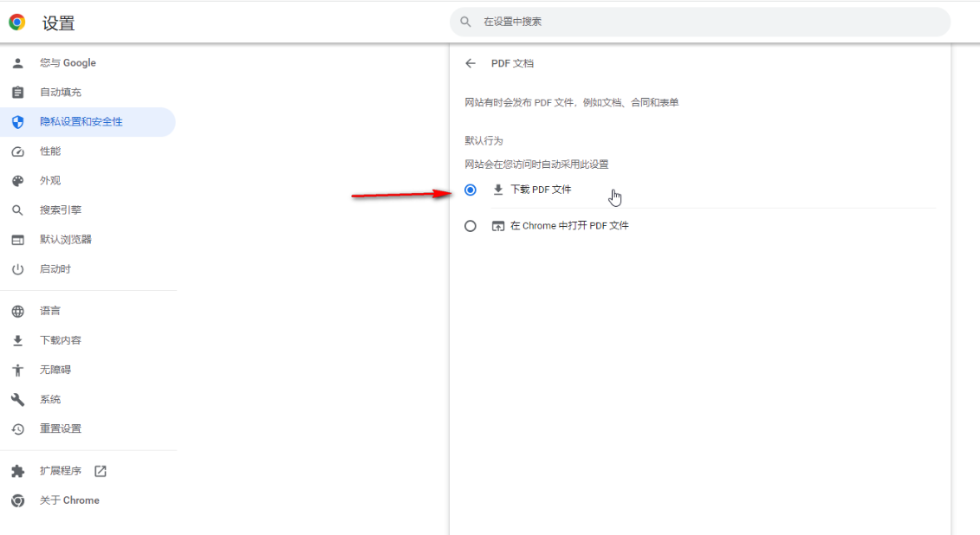Click the download icon for 下载内容
Screen dimensions: 980x535
tap(17, 340)
